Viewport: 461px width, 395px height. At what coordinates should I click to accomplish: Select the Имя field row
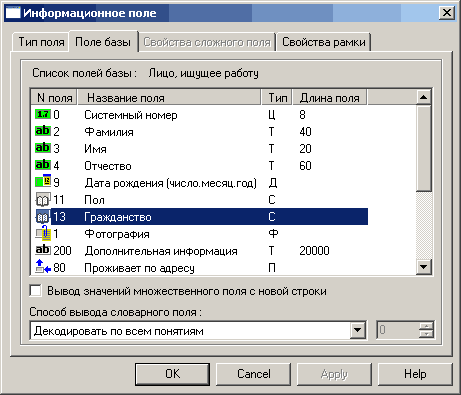(x=200, y=149)
